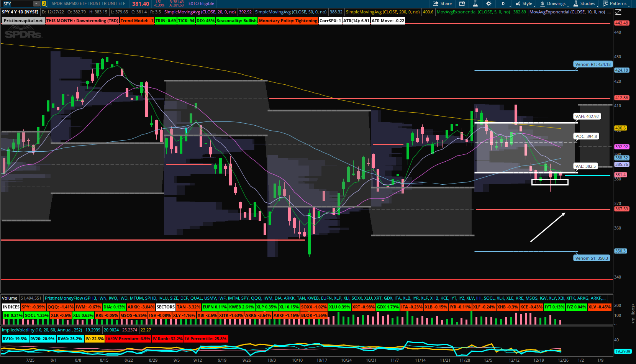Click the chart scale icon above price axis
This screenshot has width=636, height=364.
(x=618, y=12)
